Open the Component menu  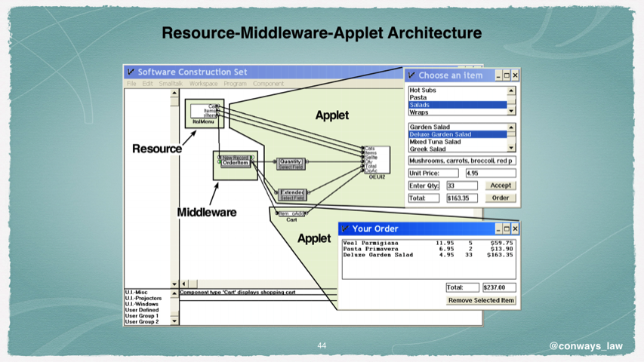click(268, 83)
